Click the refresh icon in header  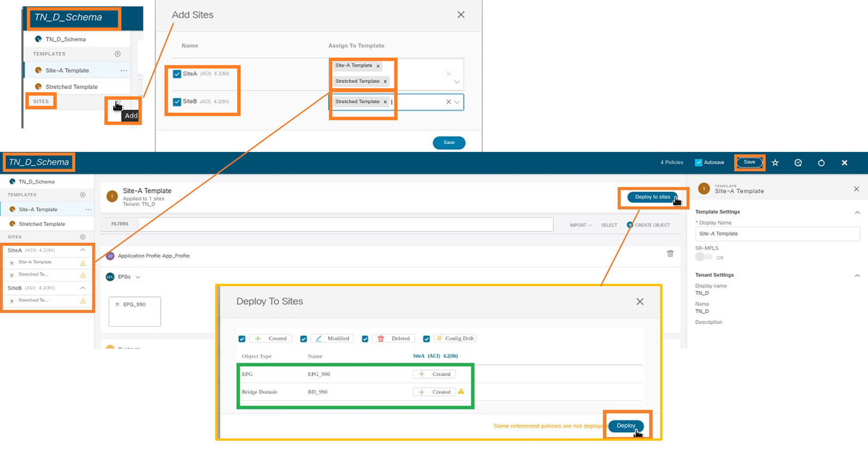tap(821, 163)
